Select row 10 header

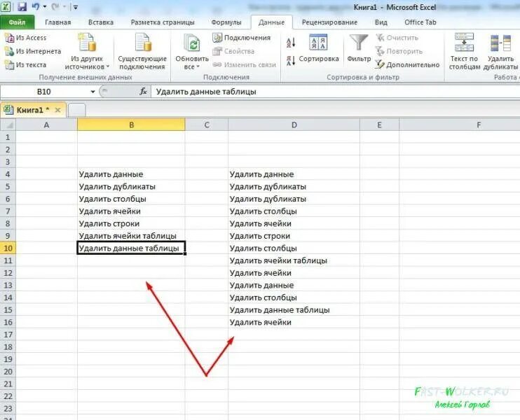tap(8, 248)
